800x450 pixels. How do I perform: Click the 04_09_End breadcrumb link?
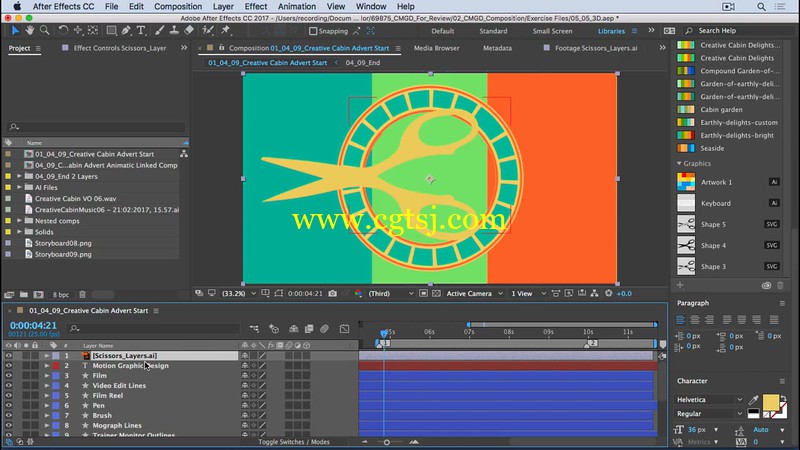[x=363, y=63]
